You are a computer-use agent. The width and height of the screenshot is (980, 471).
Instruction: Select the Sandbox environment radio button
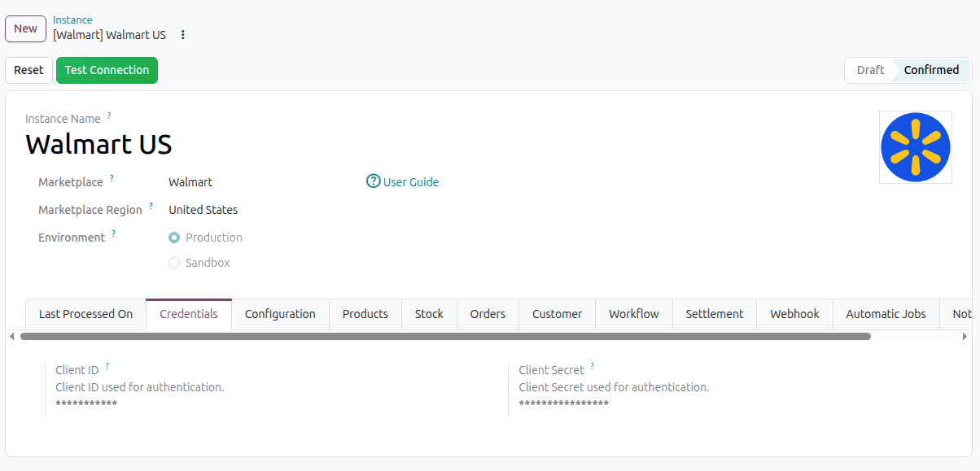coord(174,263)
